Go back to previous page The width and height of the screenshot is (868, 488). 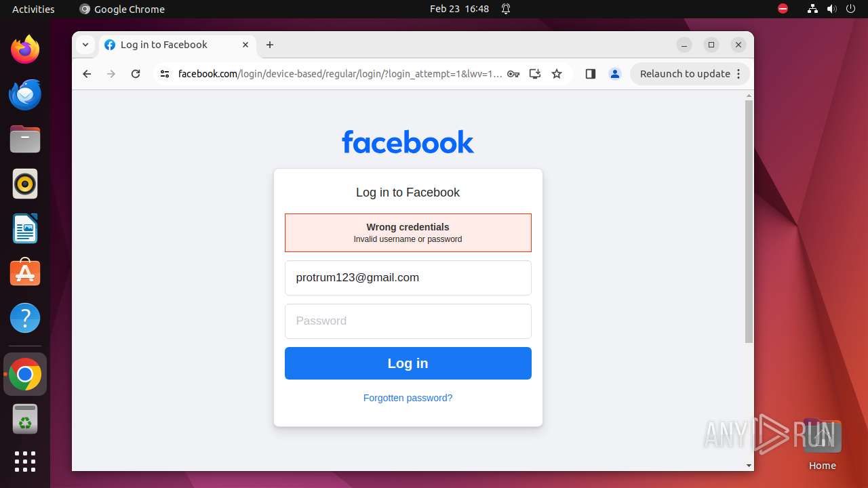[x=87, y=74]
